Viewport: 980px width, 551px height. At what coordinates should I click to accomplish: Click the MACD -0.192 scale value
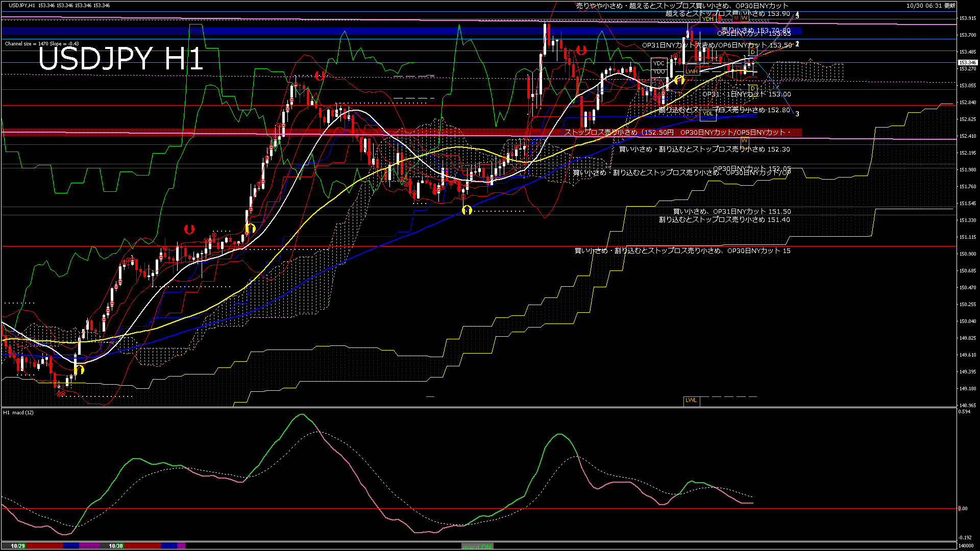click(x=965, y=537)
